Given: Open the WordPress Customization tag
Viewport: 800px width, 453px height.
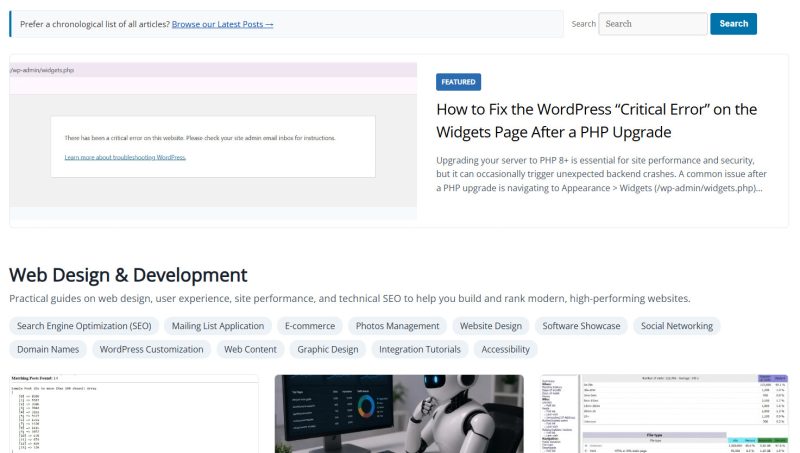Looking at the screenshot, I should [x=152, y=349].
